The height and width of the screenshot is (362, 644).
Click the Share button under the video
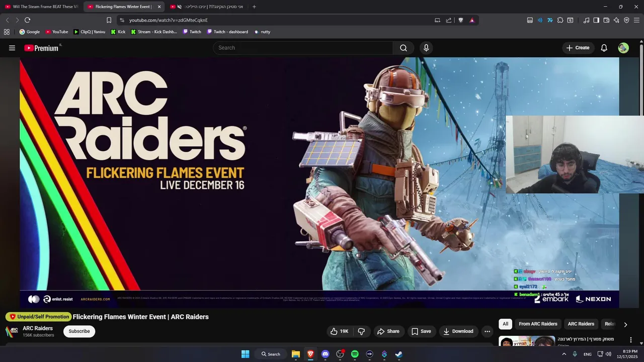click(x=388, y=331)
